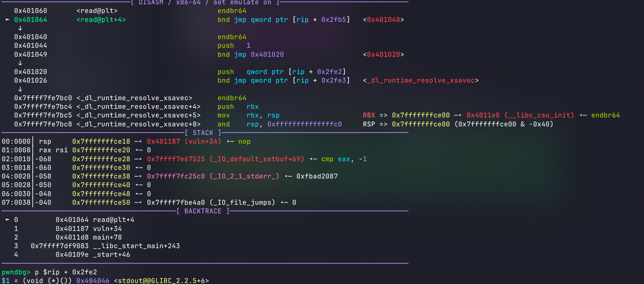644x284 pixels.
Task: Click the down arrow below address 0x401026
Action: (20, 89)
